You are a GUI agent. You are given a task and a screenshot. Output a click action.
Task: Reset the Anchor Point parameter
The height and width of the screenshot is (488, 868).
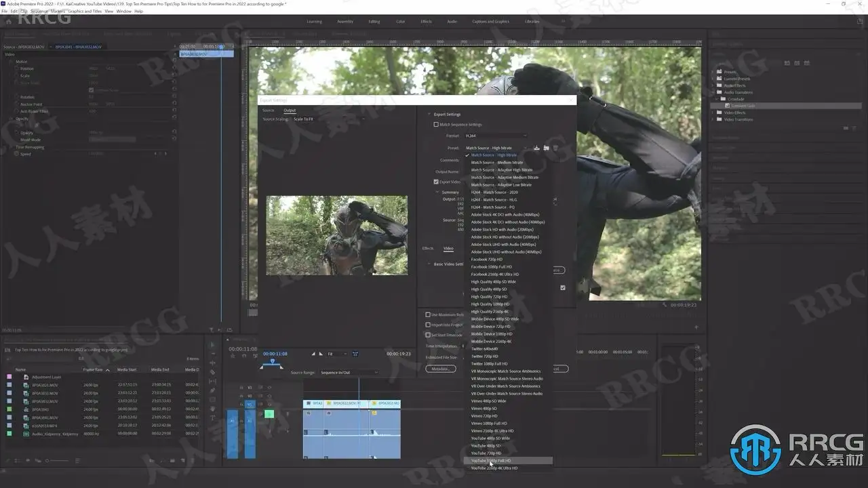[x=174, y=104]
